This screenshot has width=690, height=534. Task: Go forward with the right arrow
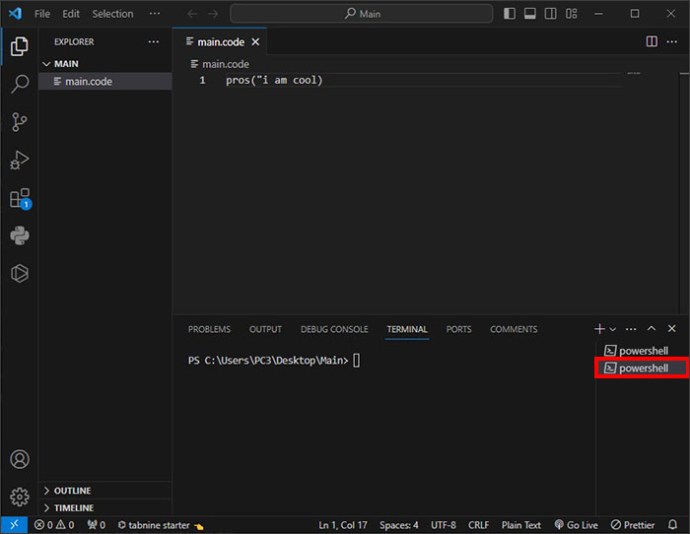(x=213, y=14)
